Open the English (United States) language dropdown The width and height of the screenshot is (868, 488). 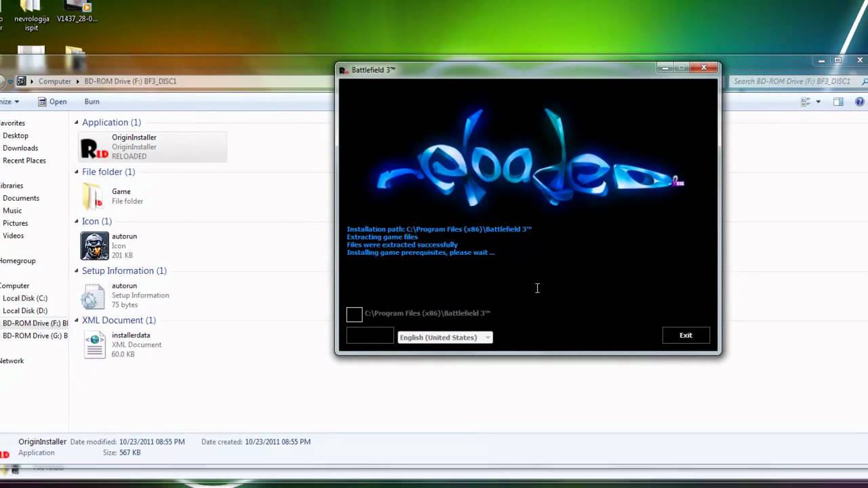click(x=445, y=338)
